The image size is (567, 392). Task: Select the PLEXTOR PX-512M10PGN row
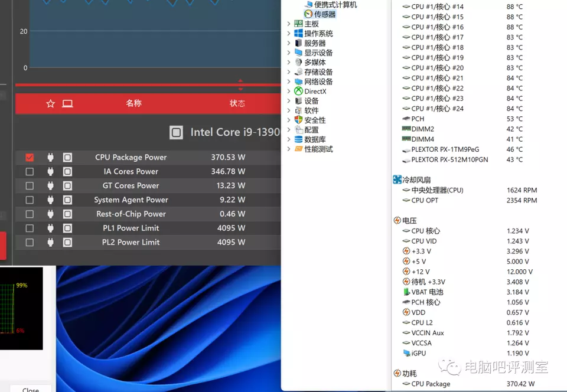pyautogui.click(x=463, y=159)
